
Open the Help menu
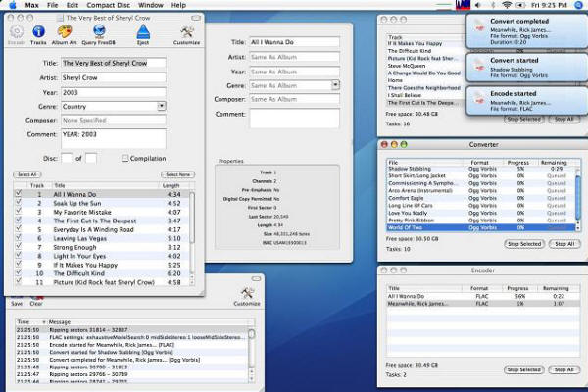pyautogui.click(x=178, y=5)
